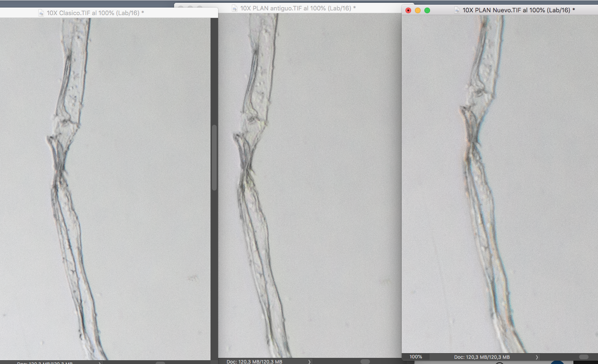Click the 100% zoom field in Nuevo window
The image size is (598, 364).
tap(416, 357)
